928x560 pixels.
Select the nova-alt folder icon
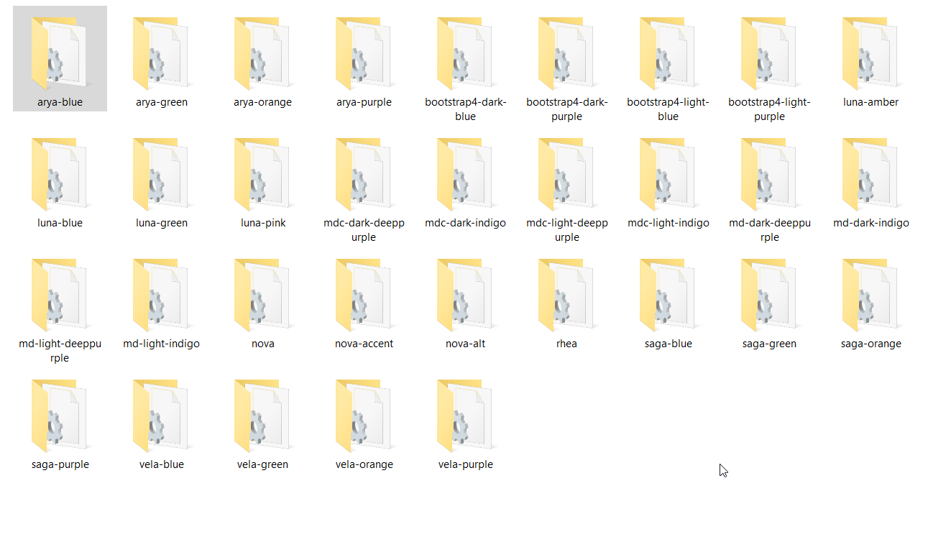click(464, 294)
